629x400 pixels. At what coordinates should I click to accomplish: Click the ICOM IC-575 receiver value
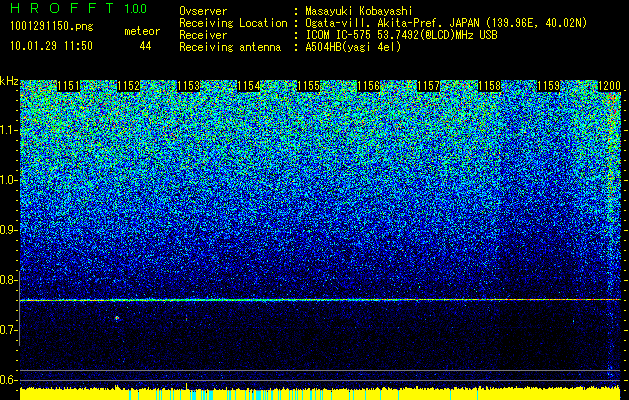coord(401,35)
